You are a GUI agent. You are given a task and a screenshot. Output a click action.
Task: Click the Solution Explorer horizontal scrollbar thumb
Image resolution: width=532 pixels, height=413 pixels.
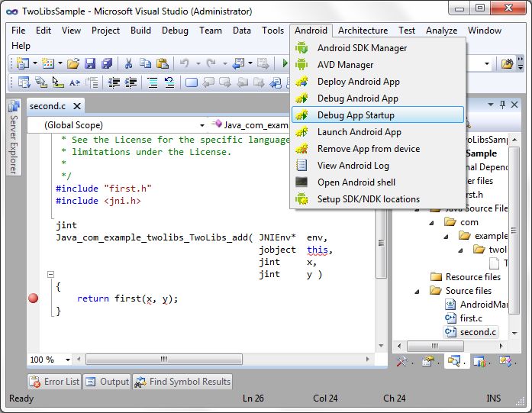click(x=435, y=346)
